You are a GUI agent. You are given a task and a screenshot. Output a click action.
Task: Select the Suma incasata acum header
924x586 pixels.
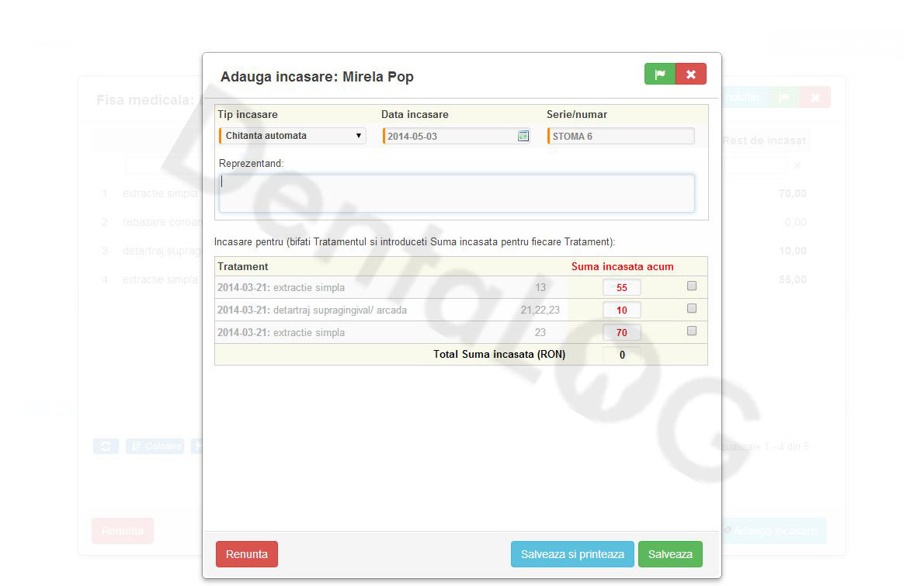click(x=622, y=266)
